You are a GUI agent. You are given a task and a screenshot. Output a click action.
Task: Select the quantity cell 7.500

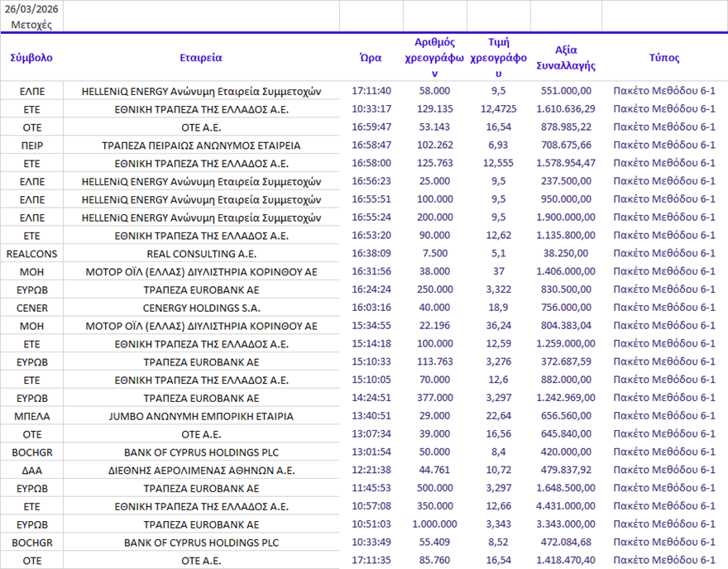(x=434, y=254)
